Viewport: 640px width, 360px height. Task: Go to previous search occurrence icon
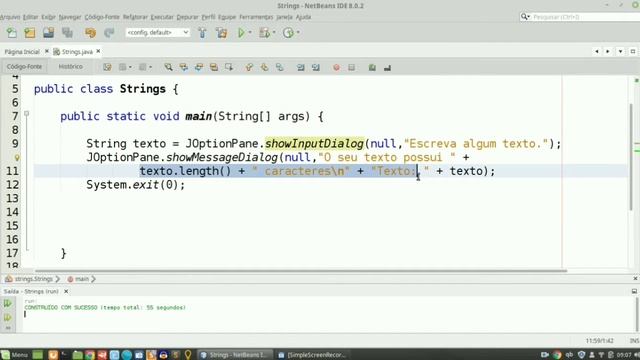point(183,67)
